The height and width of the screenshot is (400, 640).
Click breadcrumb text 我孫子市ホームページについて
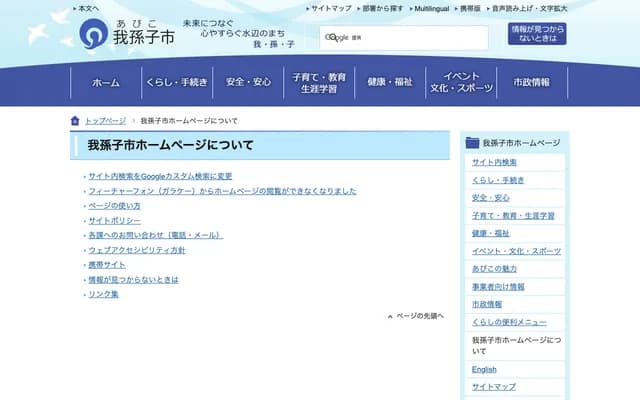189,121
